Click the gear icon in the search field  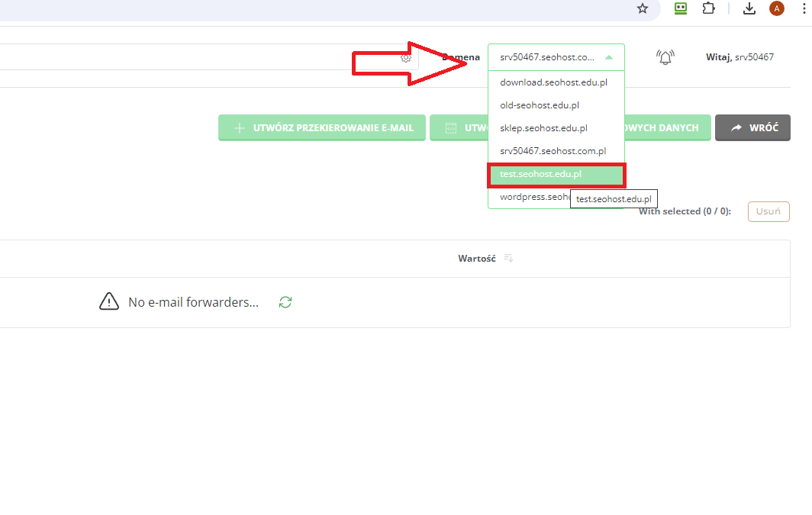coord(406,57)
